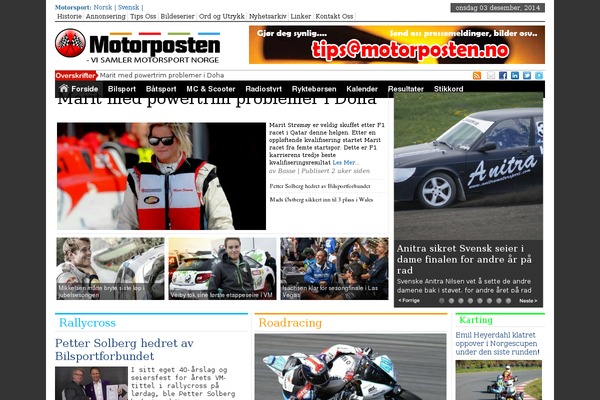Open Veiby første etappeseire thumbnail
600x400 pixels.
222,268
